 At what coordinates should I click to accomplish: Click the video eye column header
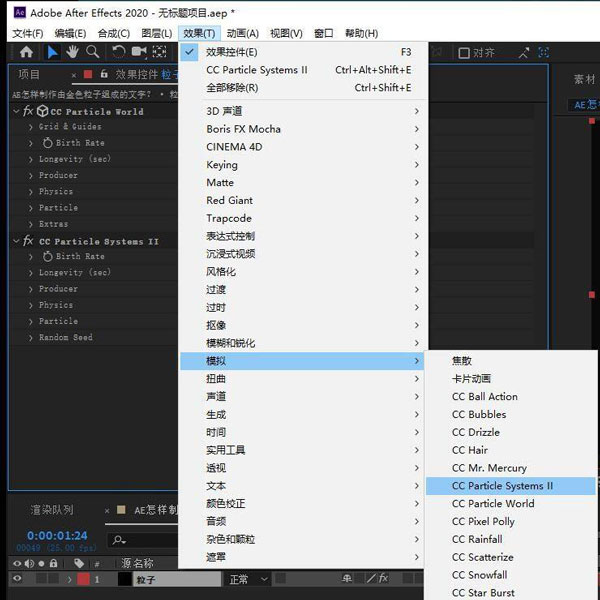[17, 563]
